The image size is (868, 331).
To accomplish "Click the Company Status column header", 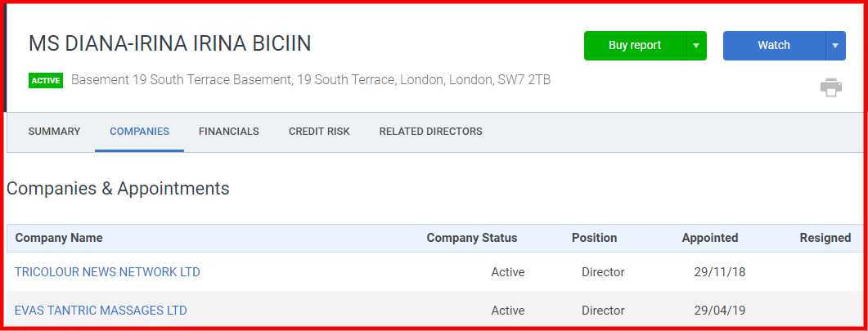I will click(472, 238).
